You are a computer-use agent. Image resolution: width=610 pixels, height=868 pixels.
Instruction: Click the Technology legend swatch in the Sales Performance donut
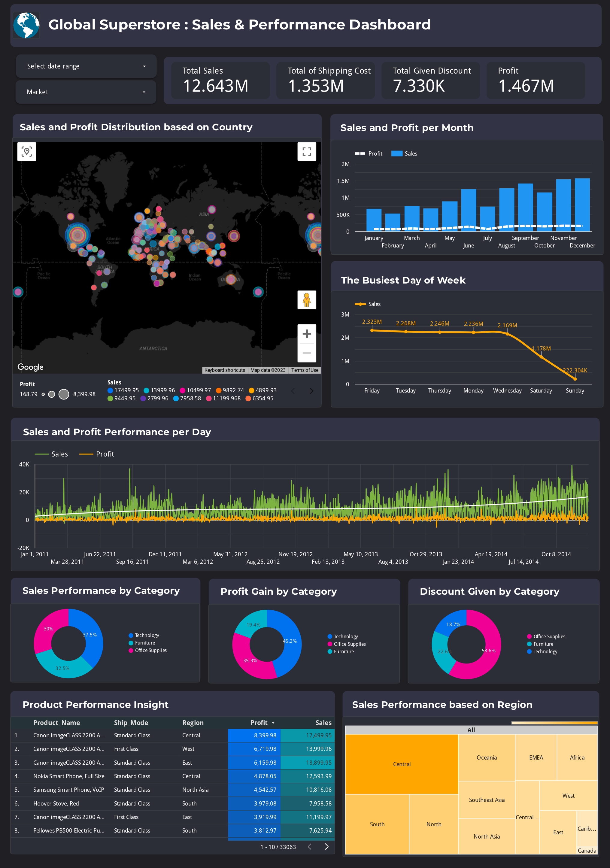[131, 636]
